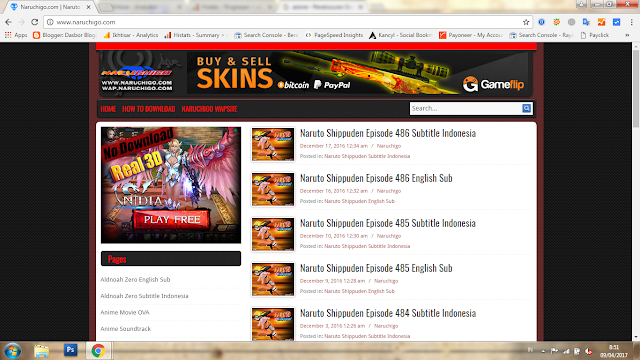This screenshot has height=360, width=640.
Task: Open Windows Start menu orb
Action: [x=12, y=351]
